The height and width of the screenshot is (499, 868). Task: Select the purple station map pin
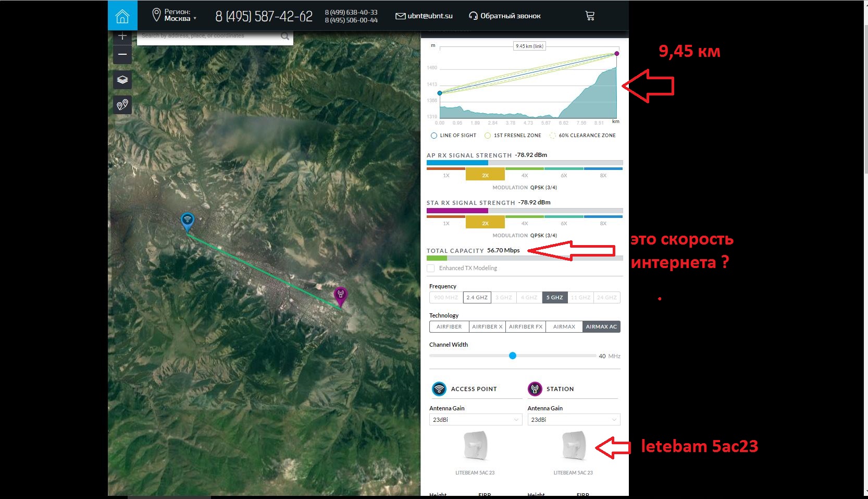pyautogui.click(x=340, y=296)
